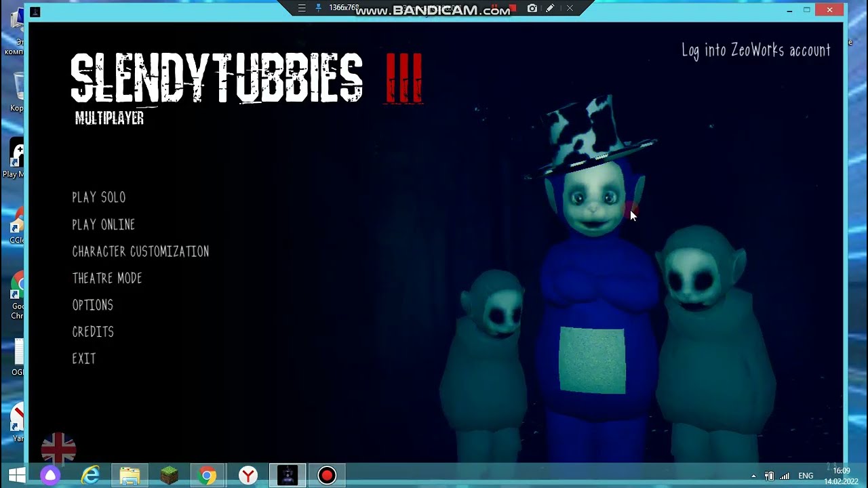The width and height of the screenshot is (868, 488).
Task: Close the Bandicam recording bar
Action: tap(570, 8)
